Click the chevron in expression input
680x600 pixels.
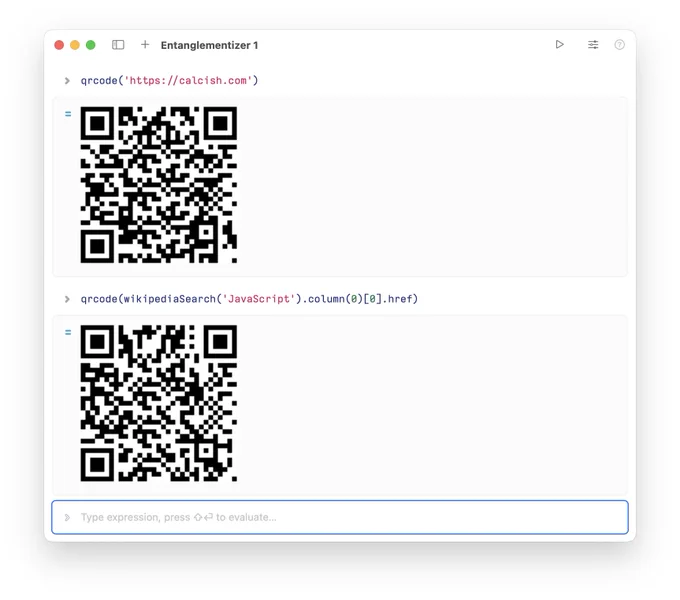(67, 517)
